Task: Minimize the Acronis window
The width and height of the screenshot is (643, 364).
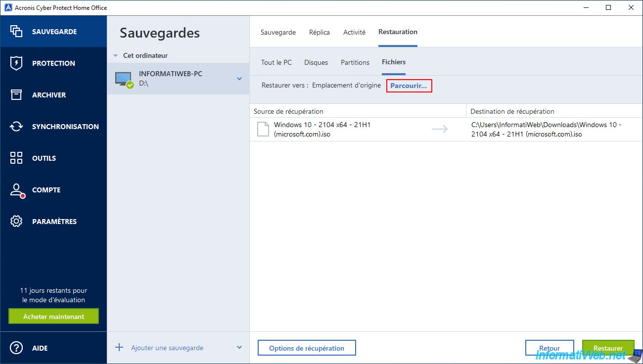Action: click(587, 7)
